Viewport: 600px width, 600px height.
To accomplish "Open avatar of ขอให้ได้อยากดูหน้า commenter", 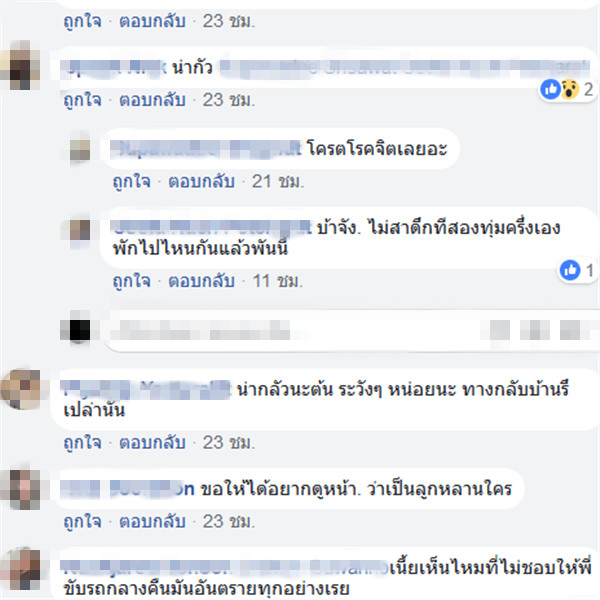I will (21, 490).
